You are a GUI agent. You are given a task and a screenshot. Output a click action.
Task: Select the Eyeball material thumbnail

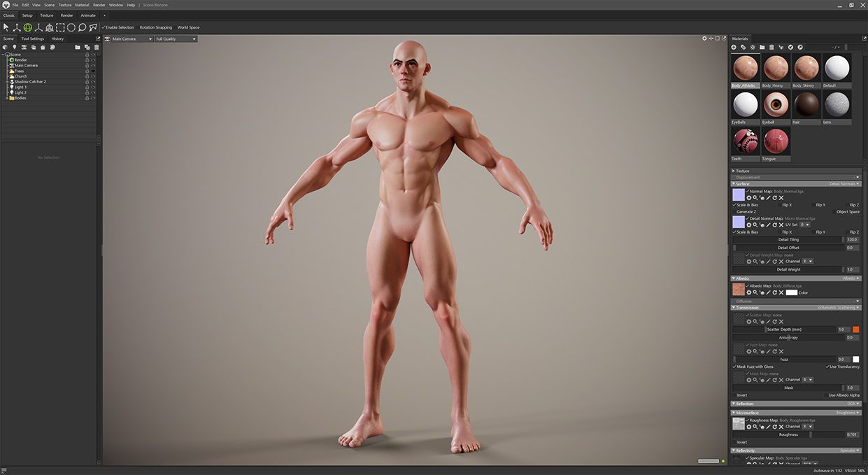[x=776, y=105]
